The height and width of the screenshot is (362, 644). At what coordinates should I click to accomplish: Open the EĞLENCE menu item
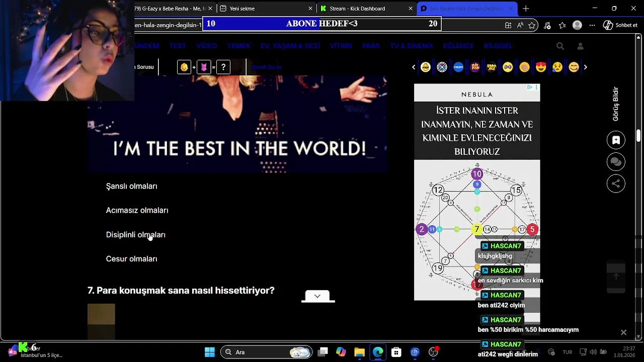[458, 46]
